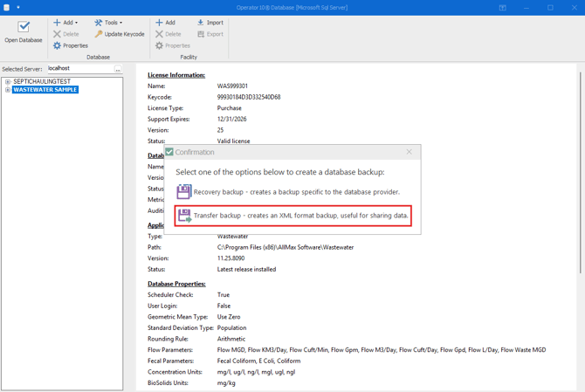The height and width of the screenshot is (392, 585).
Task: Open the Database Add dropdown
Action: coord(66,23)
